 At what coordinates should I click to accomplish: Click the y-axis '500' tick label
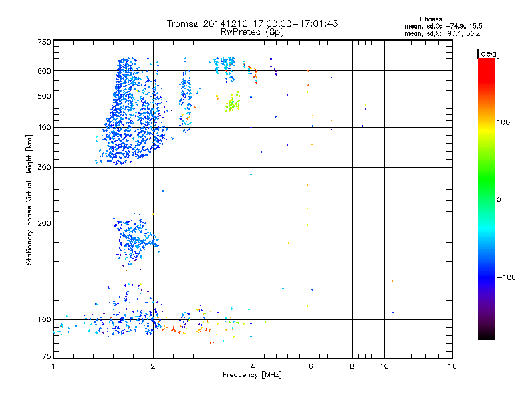click(x=44, y=96)
